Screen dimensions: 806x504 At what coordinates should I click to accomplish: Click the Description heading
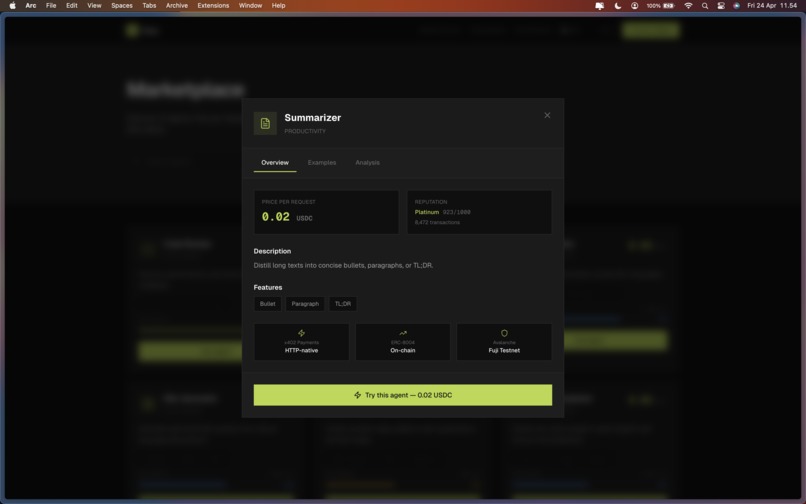[x=272, y=251]
